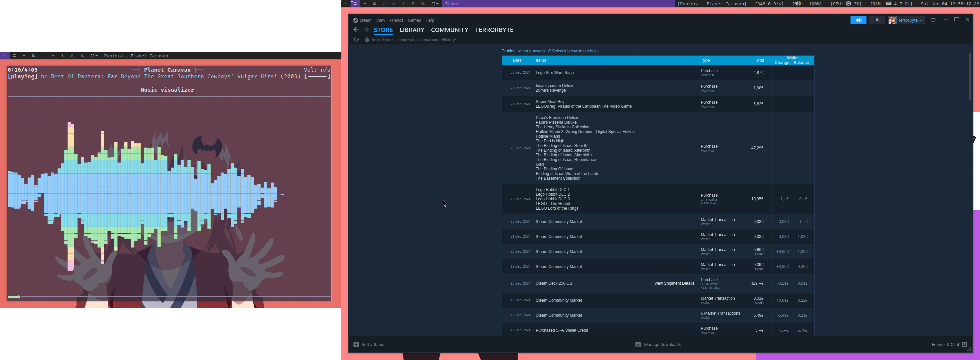Open the View menu
Image resolution: width=980 pixels, height=360 pixels.
pyautogui.click(x=380, y=20)
